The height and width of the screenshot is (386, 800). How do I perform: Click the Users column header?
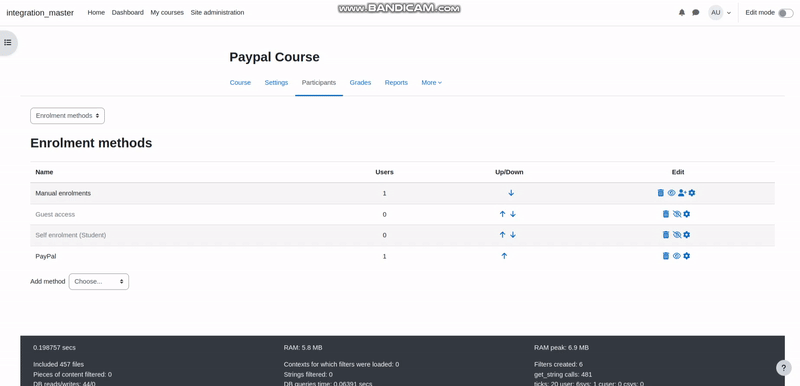pos(384,172)
